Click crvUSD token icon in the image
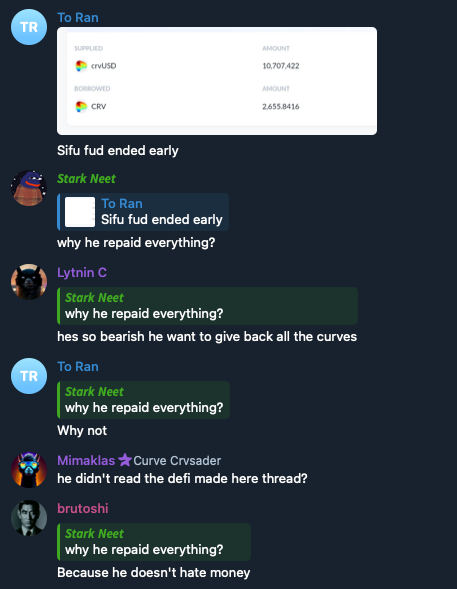The image size is (457, 589). click(x=81, y=66)
